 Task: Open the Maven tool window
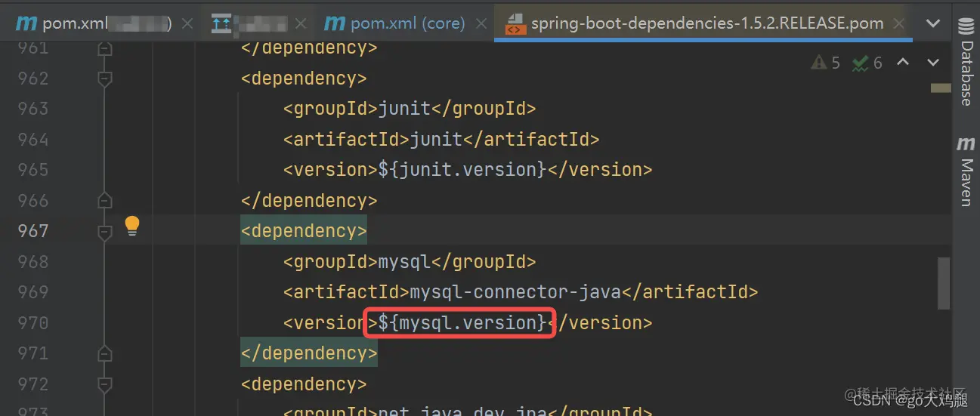tap(966, 171)
